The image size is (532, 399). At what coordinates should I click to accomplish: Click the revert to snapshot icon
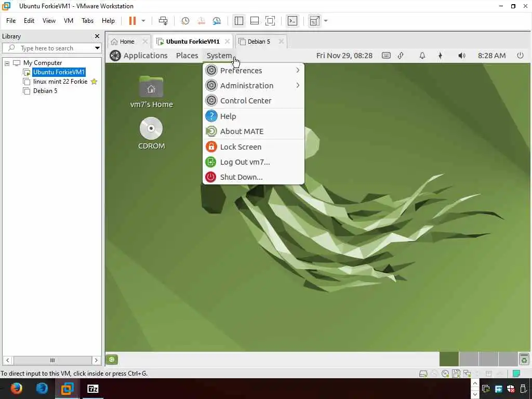coord(201,21)
